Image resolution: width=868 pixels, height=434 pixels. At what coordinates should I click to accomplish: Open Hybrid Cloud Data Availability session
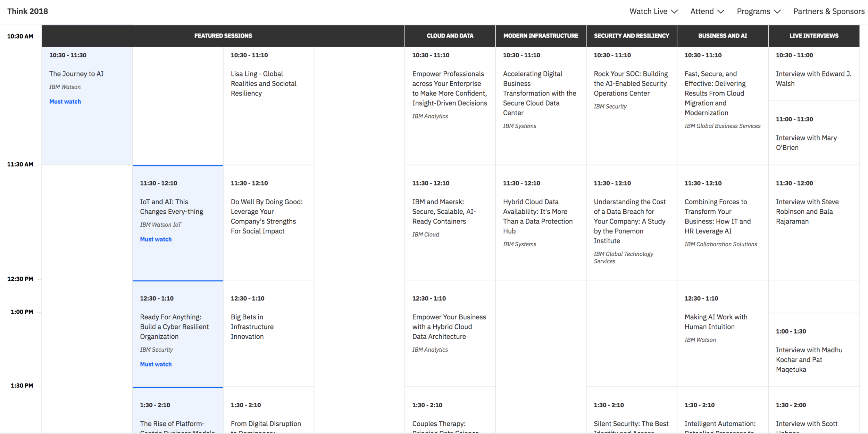click(x=537, y=216)
